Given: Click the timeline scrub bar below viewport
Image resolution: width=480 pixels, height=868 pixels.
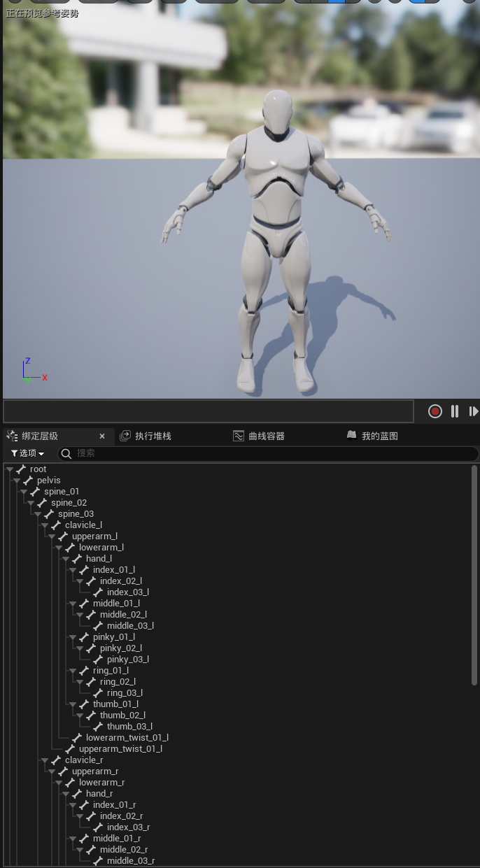Looking at the screenshot, I should [208, 411].
